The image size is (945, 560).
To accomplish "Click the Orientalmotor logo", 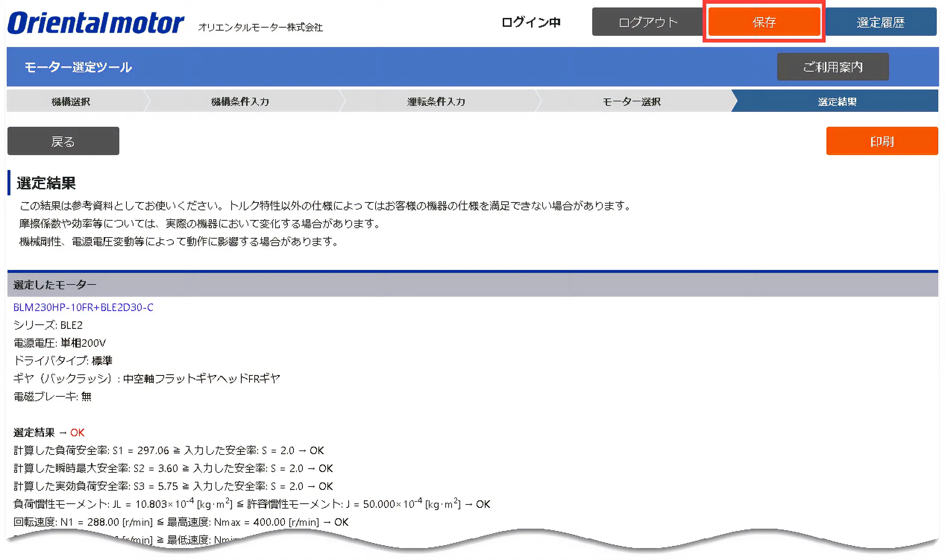I will click(x=96, y=23).
